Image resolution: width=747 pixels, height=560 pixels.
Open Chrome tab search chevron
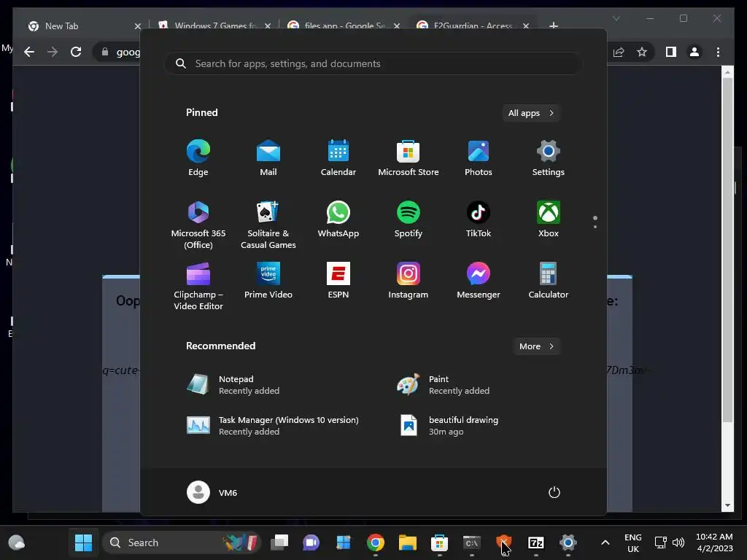(616, 18)
